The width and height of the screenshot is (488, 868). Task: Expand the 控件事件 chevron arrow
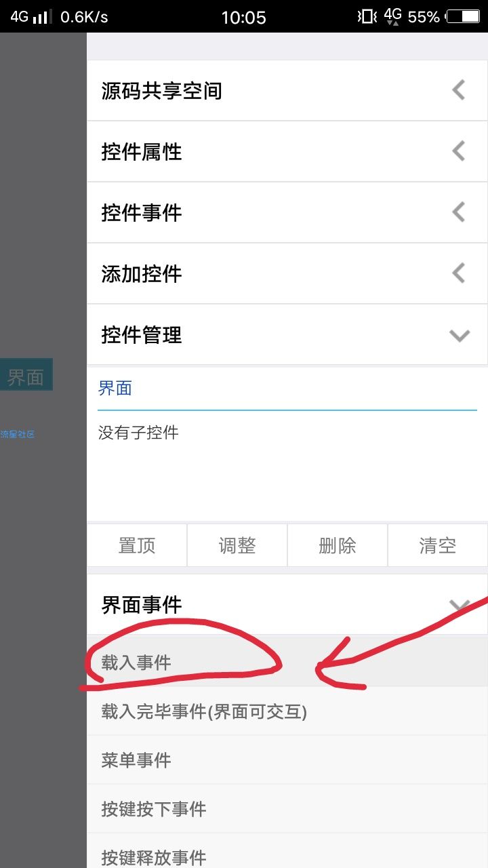[459, 212]
